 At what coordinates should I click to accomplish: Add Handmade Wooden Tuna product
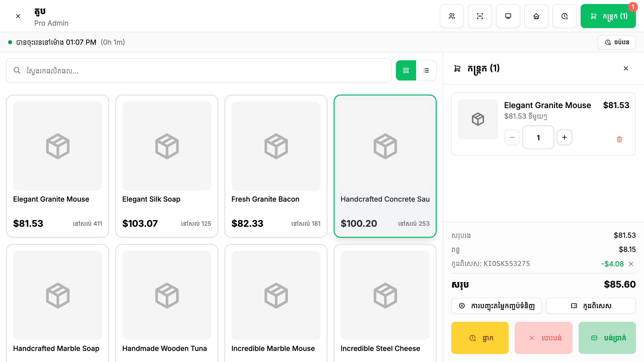point(167,303)
